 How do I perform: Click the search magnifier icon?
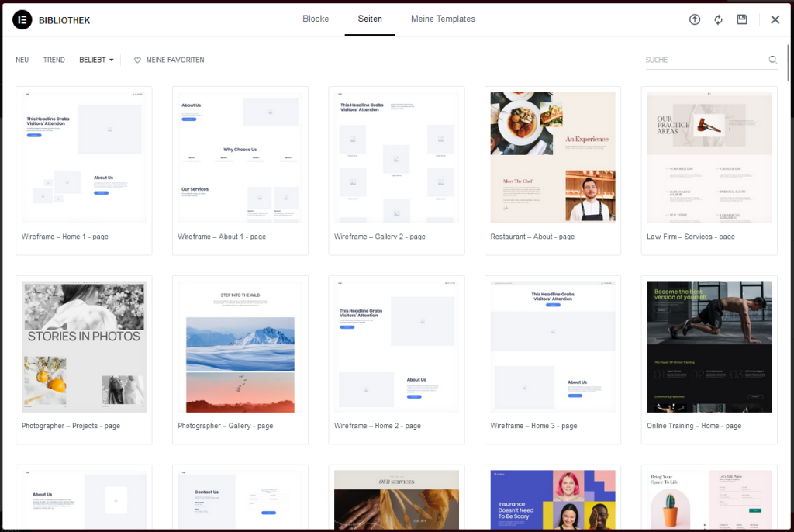coord(772,60)
